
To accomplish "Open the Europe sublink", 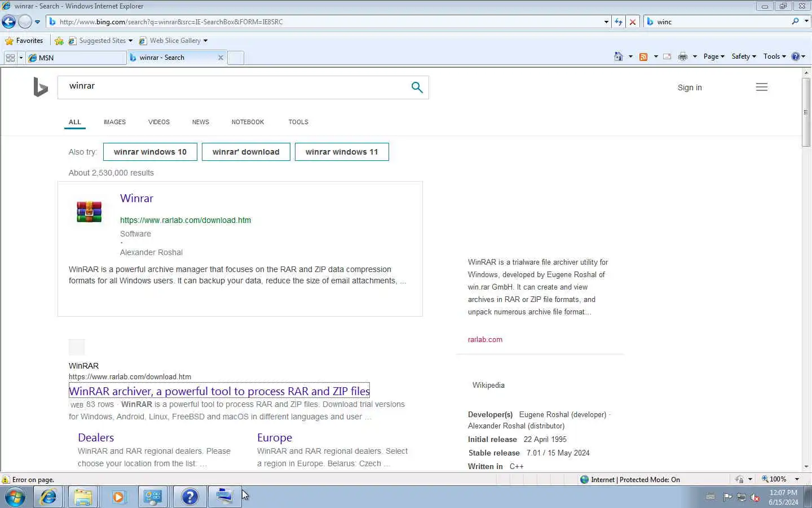I will [x=275, y=437].
